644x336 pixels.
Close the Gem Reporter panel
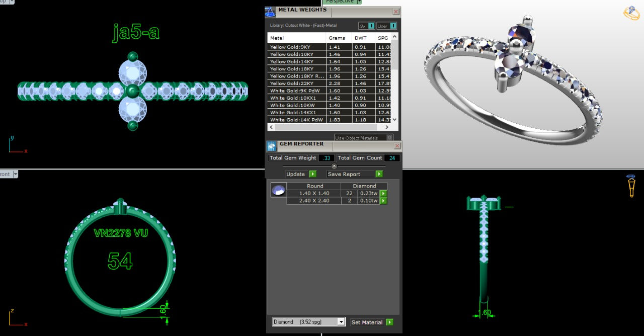397,146
